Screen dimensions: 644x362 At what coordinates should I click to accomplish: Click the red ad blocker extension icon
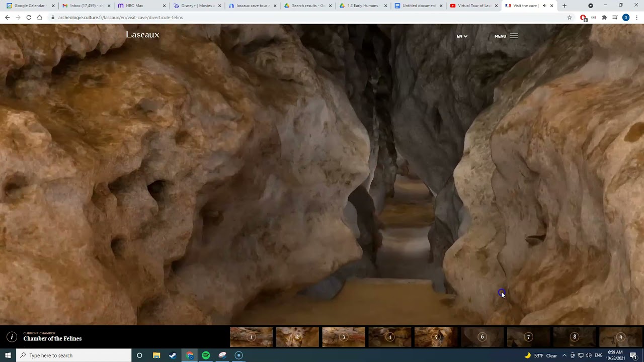coord(583,18)
